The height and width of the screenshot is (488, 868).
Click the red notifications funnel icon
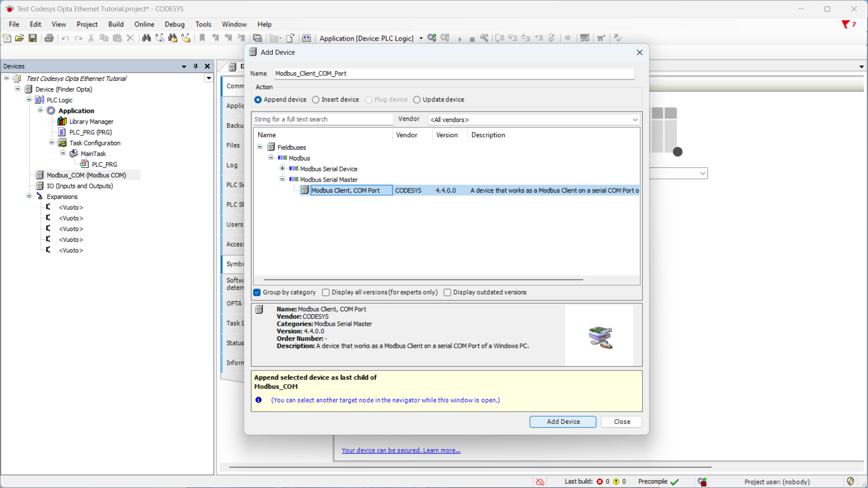845,24
